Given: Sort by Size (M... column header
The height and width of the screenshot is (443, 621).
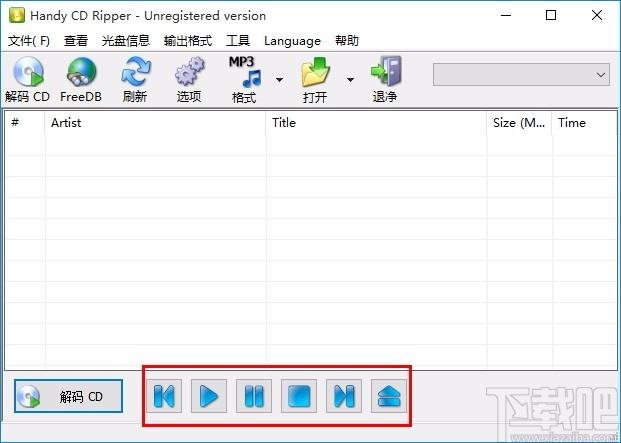Looking at the screenshot, I should [x=519, y=123].
